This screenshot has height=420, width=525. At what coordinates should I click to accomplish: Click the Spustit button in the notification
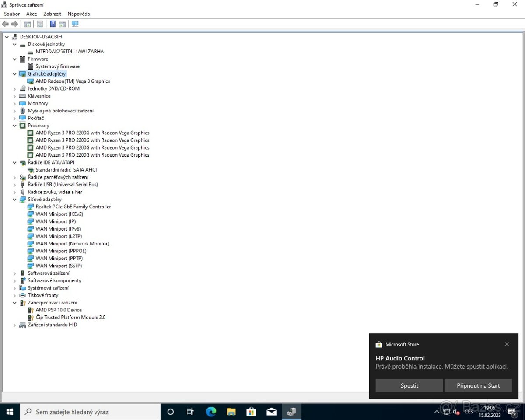[409, 385]
